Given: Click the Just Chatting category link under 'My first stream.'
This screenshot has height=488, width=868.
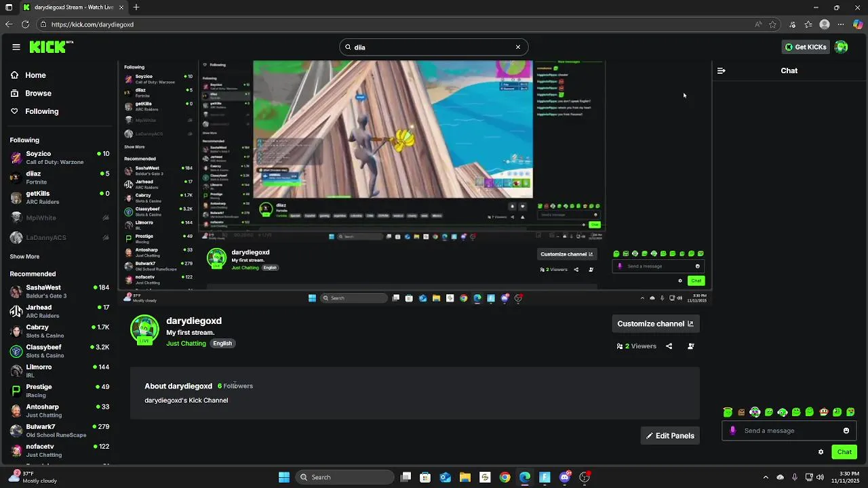Looking at the screenshot, I should point(186,344).
